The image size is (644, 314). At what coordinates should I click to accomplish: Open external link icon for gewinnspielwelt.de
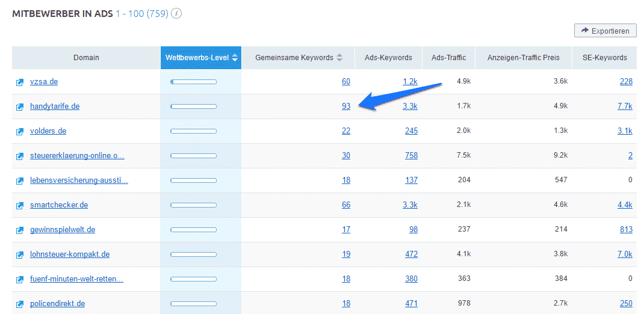19,230
